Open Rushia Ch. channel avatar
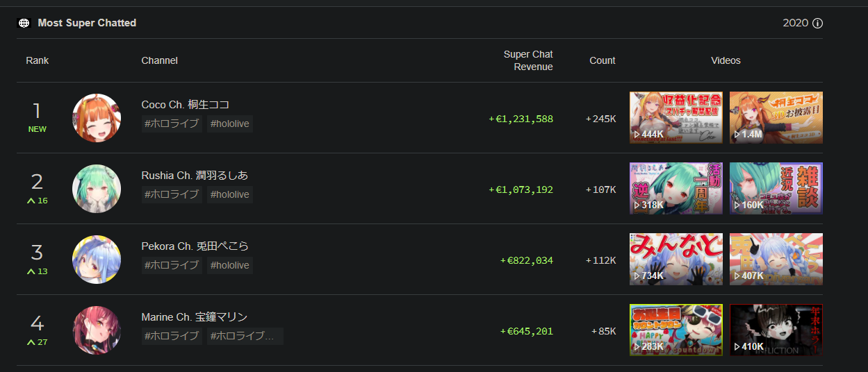868x372 pixels. 97,189
